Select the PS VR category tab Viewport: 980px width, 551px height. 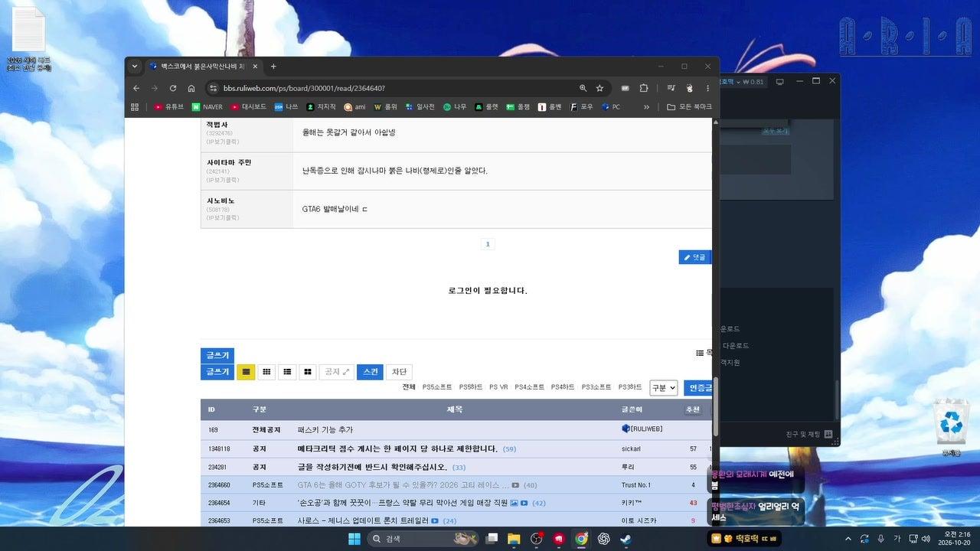click(x=498, y=387)
